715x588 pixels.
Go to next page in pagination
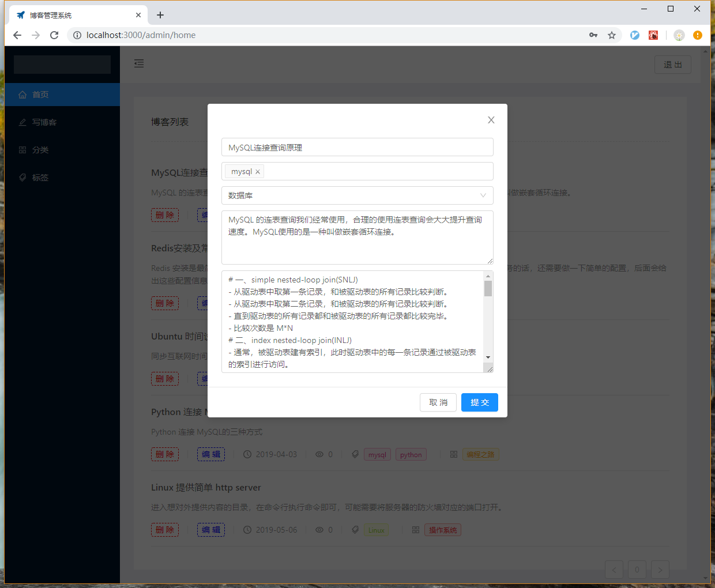(660, 570)
